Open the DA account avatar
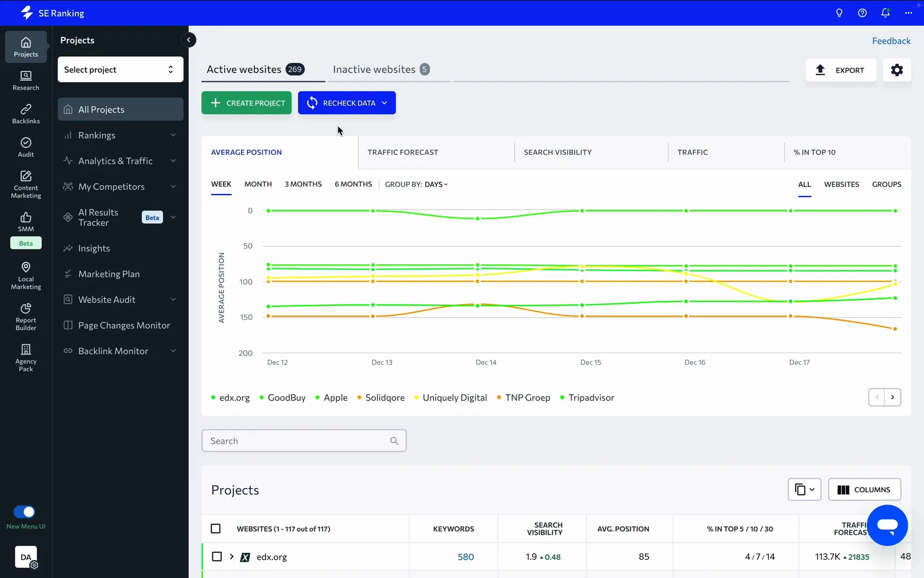This screenshot has height=578, width=924. click(26, 557)
